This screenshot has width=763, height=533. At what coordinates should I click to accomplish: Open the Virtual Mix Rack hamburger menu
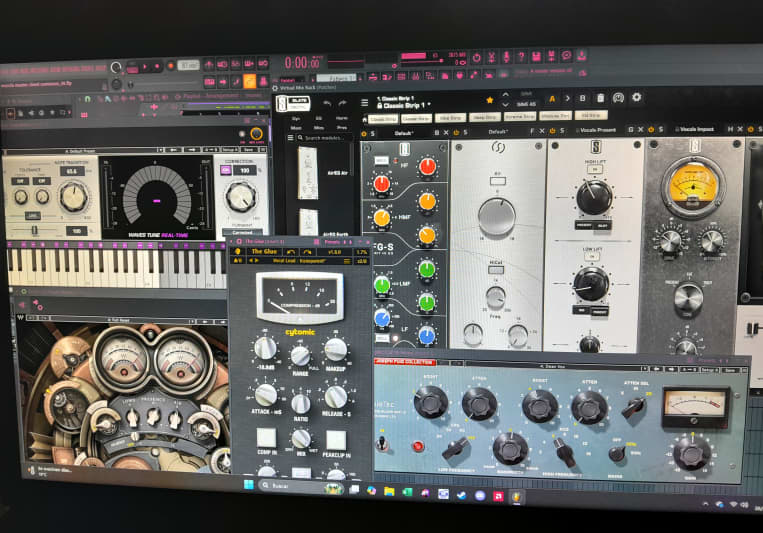point(364,103)
